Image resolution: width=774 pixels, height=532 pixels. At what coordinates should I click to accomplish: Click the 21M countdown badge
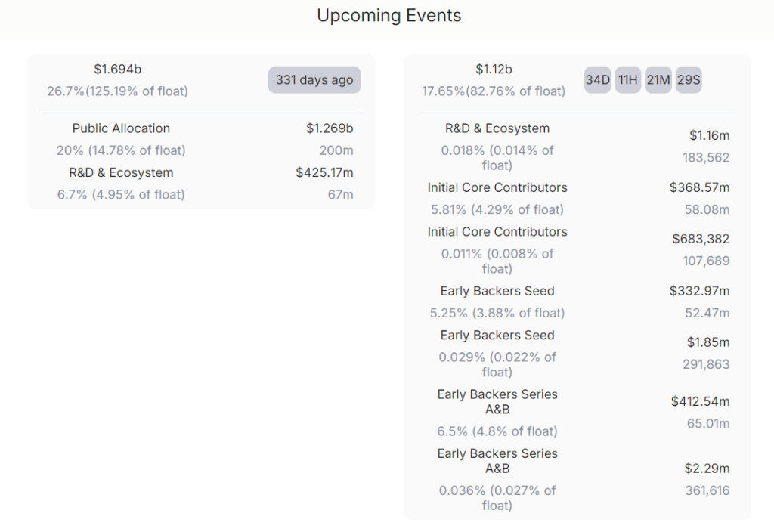coord(658,80)
